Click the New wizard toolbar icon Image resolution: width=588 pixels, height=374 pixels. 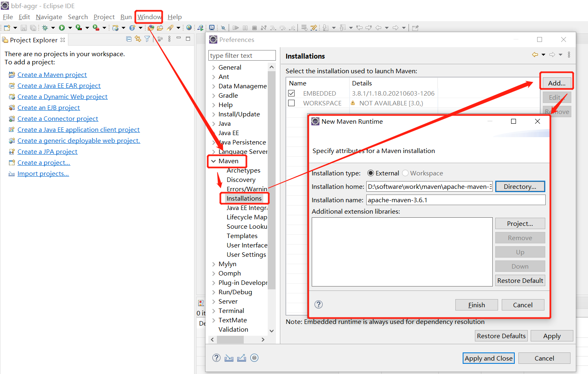pyautogui.click(x=7, y=28)
